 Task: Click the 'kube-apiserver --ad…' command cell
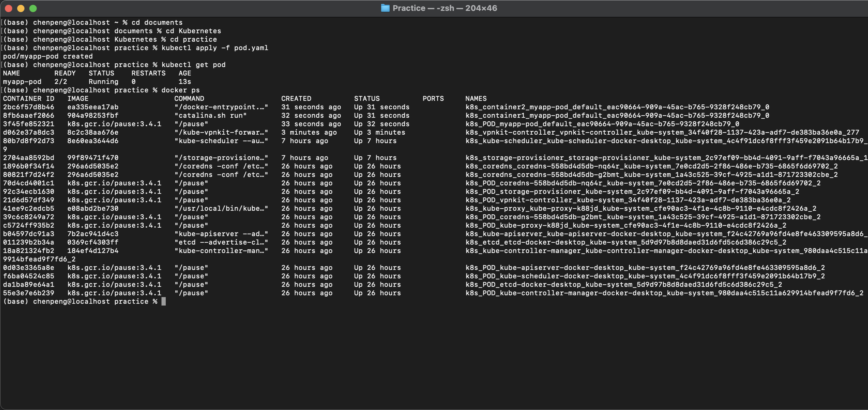click(221, 233)
